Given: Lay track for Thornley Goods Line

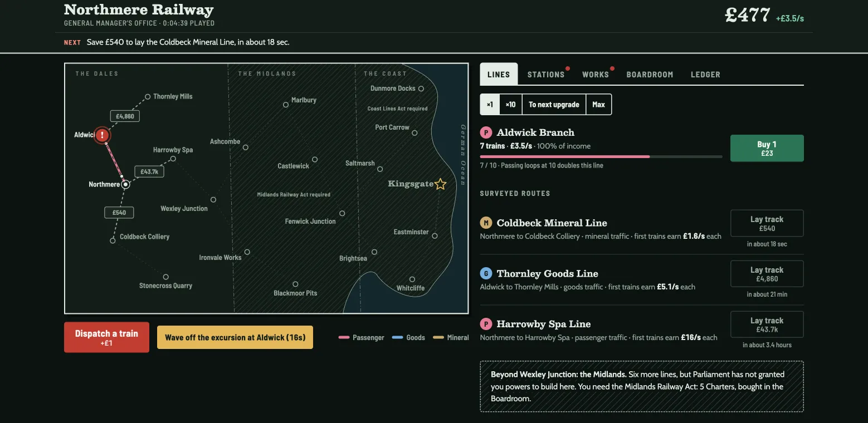Looking at the screenshot, I should [x=767, y=274].
